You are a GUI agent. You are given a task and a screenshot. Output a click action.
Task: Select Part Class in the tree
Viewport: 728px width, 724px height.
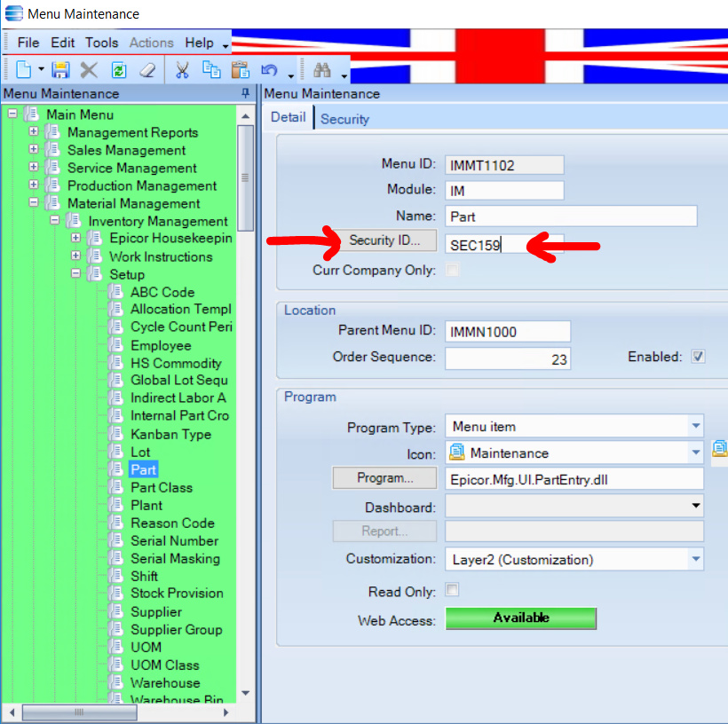pos(161,487)
